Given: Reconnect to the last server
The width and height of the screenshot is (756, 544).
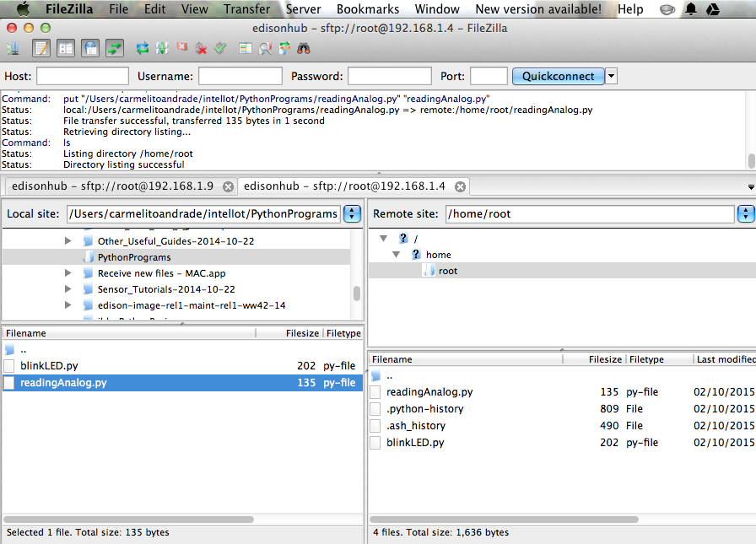Looking at the screenshot, I should pyautogui.click(x=220, y=48).
